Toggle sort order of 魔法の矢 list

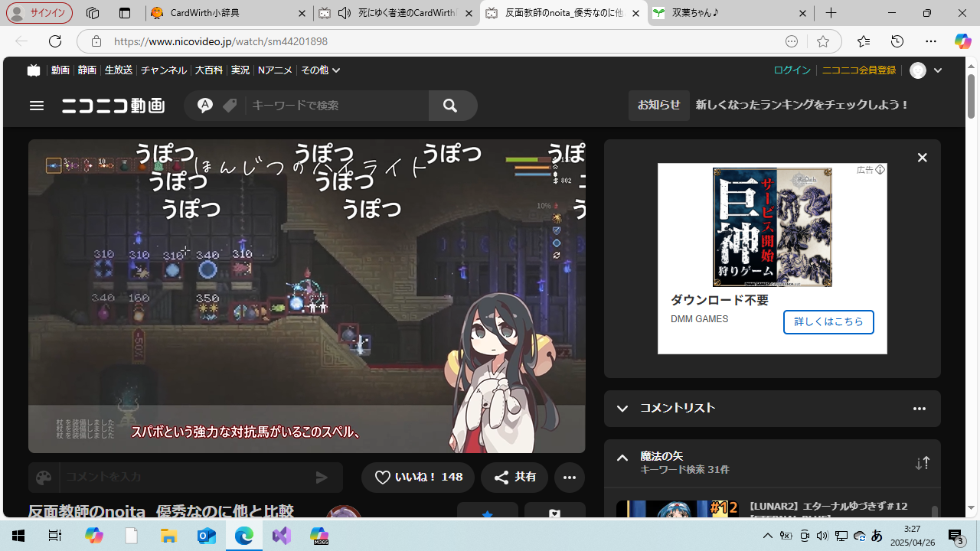pyautogui.click(x=923, y=463)
